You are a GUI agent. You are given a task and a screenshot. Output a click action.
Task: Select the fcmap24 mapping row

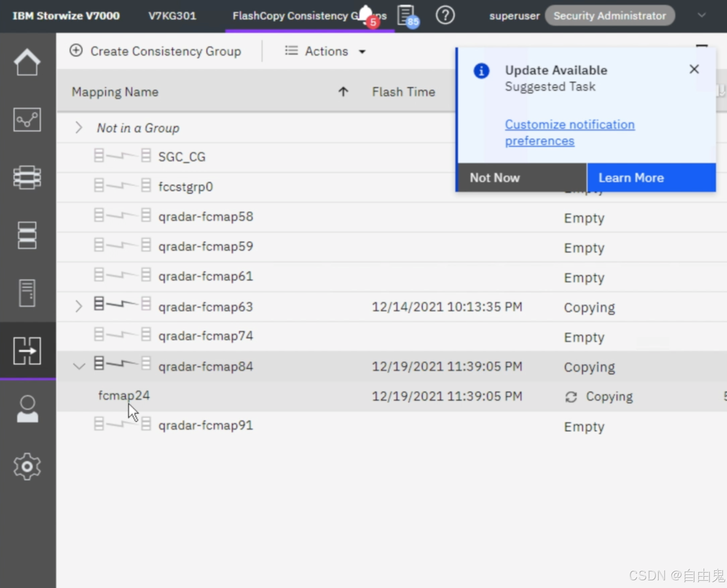pos(392,396)
